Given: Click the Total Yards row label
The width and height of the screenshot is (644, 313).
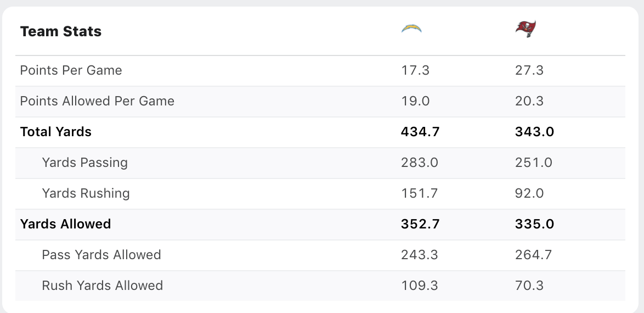Looking at the screenshot, I should pyautogui.click(x=56, y=132).
